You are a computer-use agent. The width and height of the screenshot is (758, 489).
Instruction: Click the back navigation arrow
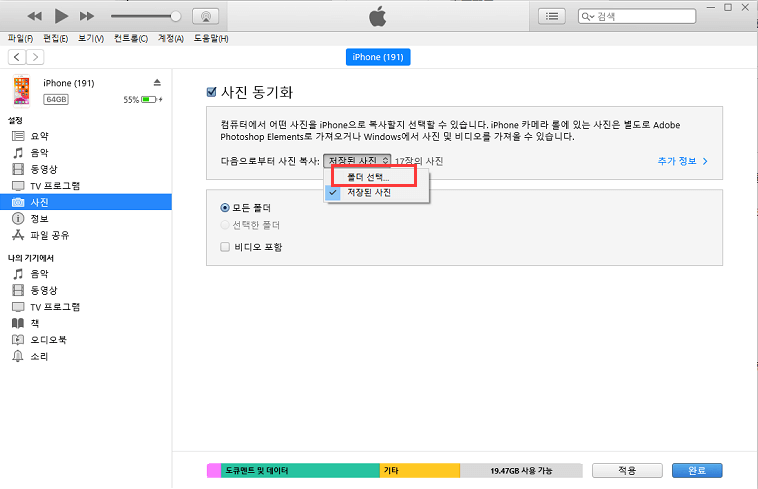pyautogui.click(x=16, y=57)
